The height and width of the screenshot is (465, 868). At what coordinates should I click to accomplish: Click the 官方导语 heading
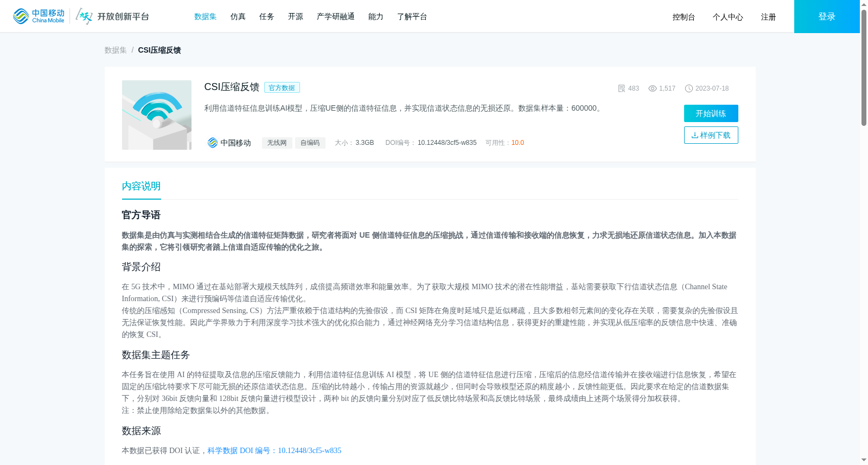(142, 215)
